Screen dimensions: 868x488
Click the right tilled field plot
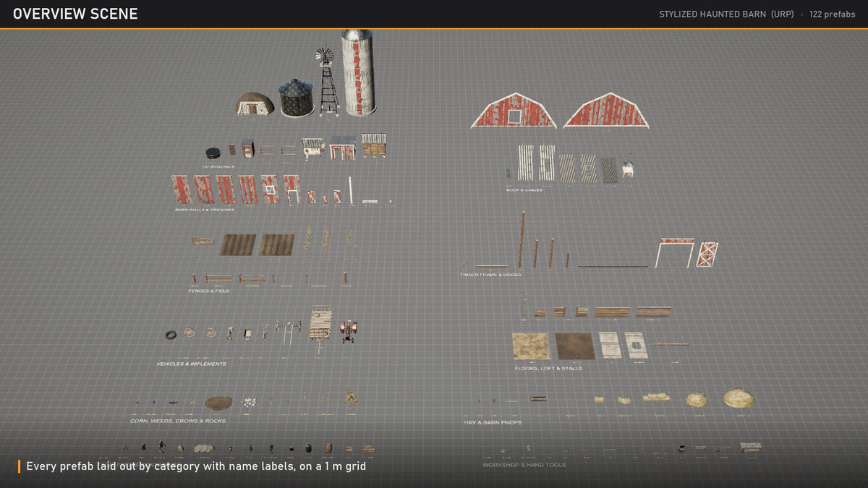click(x=277, y=244)
